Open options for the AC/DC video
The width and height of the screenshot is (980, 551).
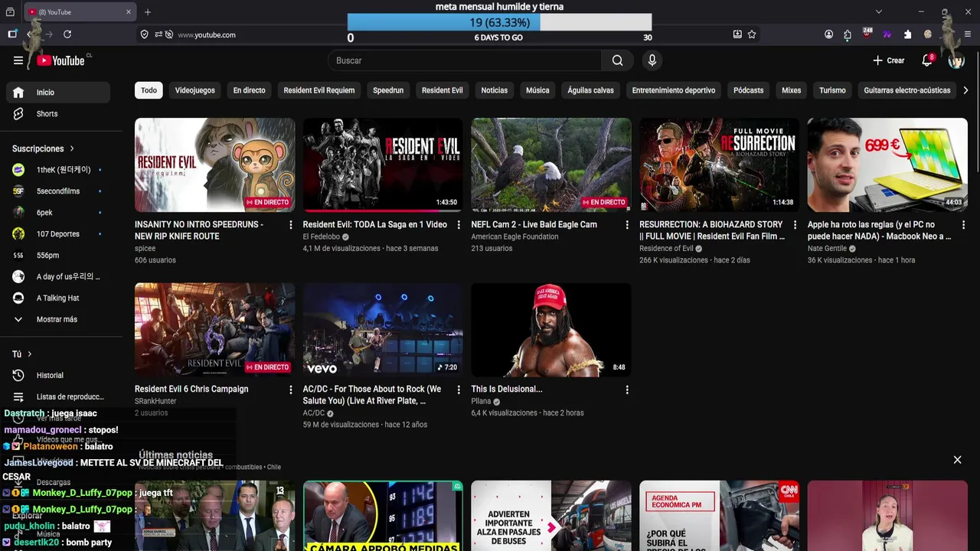tap(459, 390)
